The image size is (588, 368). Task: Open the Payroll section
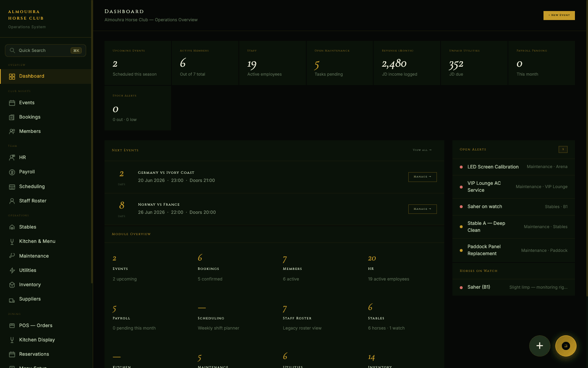pyautogui.click(x=46, y=172)
